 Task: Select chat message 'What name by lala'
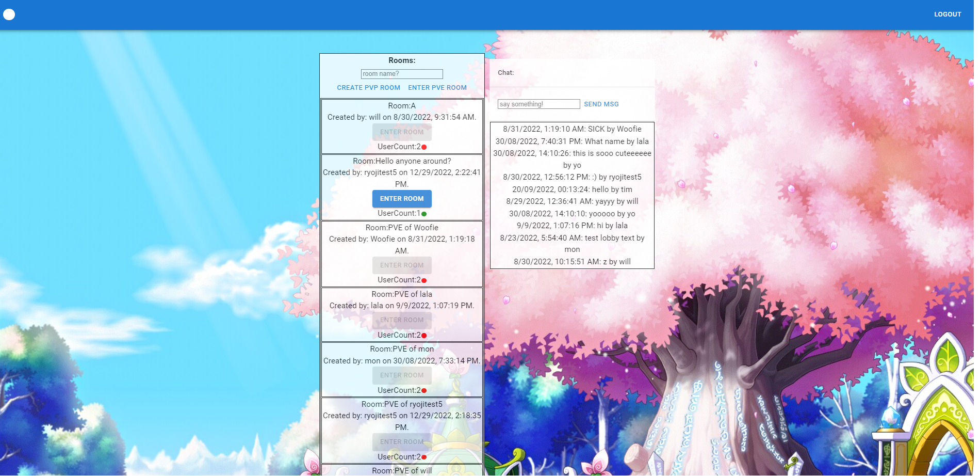572,141
